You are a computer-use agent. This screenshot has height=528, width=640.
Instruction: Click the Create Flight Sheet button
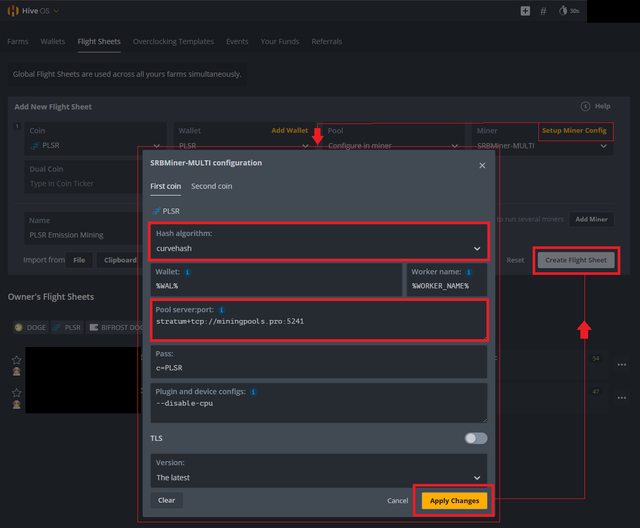tap(576, 260)
